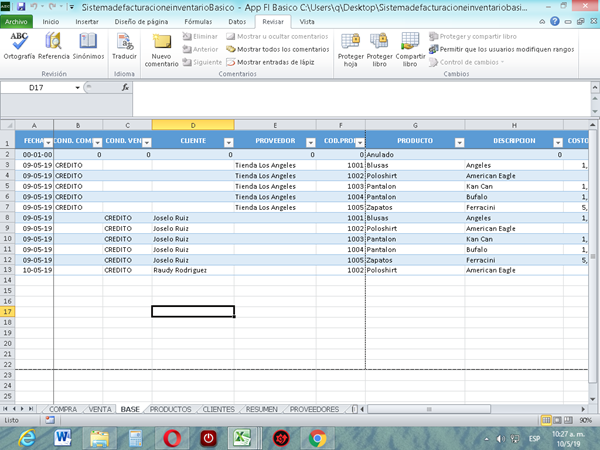The height and width of the screenshot is (450, 600).
Task: Click Permitir que los usuarios modifiquen rangos
Action: tap(500, 48)
